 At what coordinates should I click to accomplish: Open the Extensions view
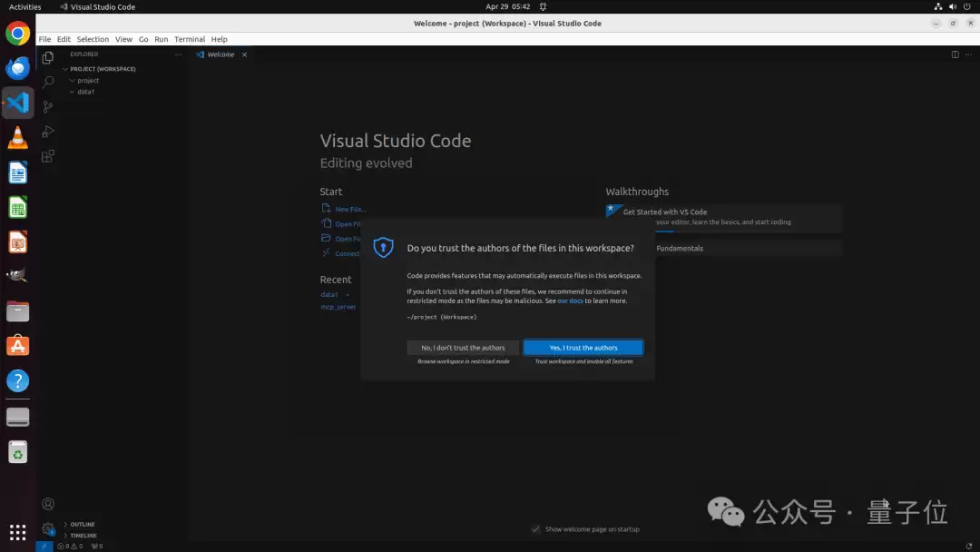click(x=48, y=156)
